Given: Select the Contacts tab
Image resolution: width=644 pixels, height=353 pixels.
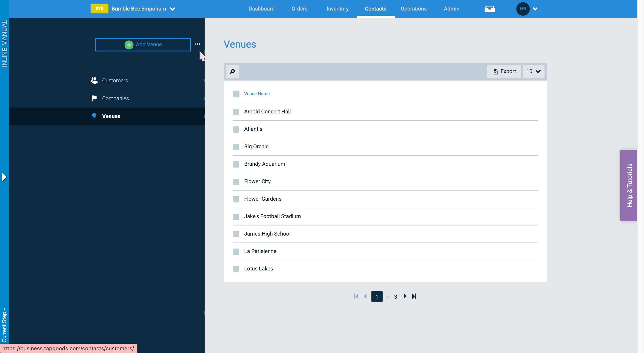Looking at the screenshot, I should [375, 9].
